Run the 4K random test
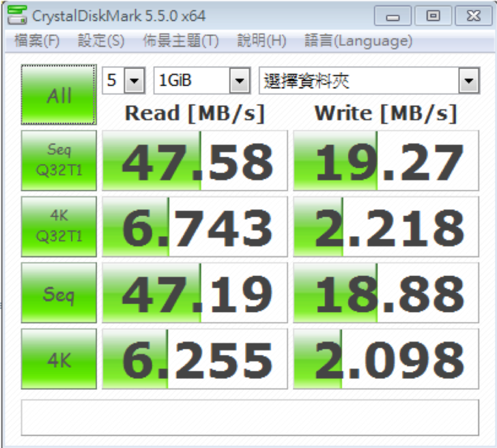 59,360
